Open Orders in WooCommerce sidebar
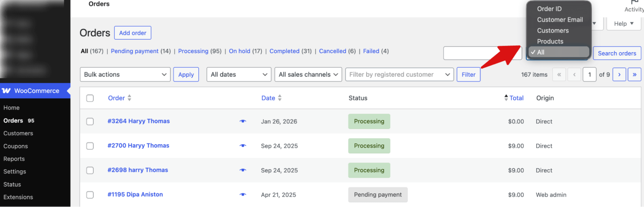The width and height of the screenshot is (644, 207). point(13,121)
